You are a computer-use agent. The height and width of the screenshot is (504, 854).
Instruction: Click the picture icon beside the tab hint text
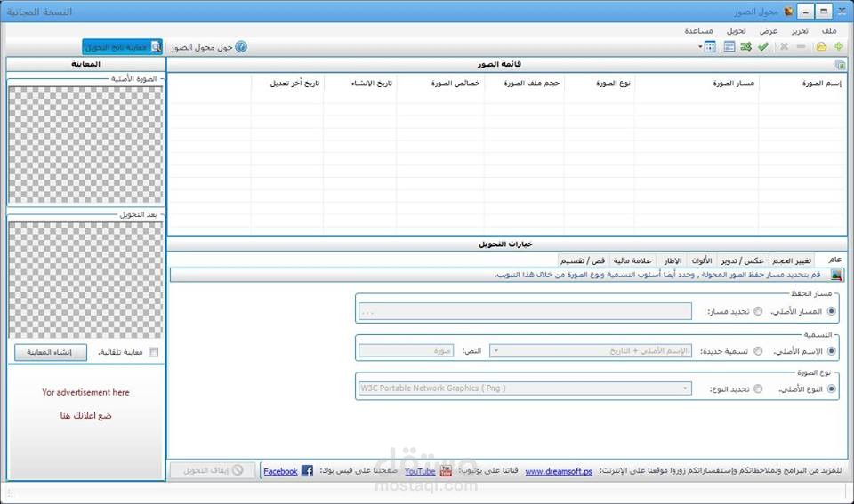coord(836,275)
